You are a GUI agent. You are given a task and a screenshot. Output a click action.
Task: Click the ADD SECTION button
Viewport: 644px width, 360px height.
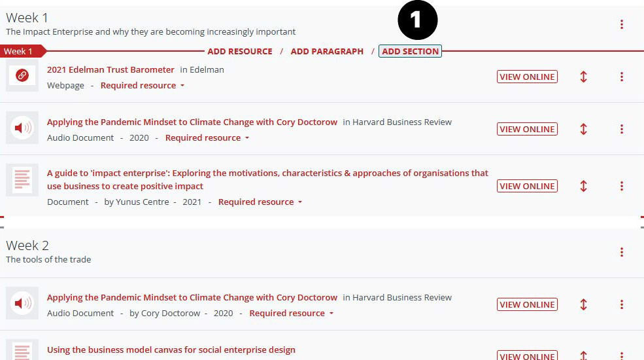410,51
